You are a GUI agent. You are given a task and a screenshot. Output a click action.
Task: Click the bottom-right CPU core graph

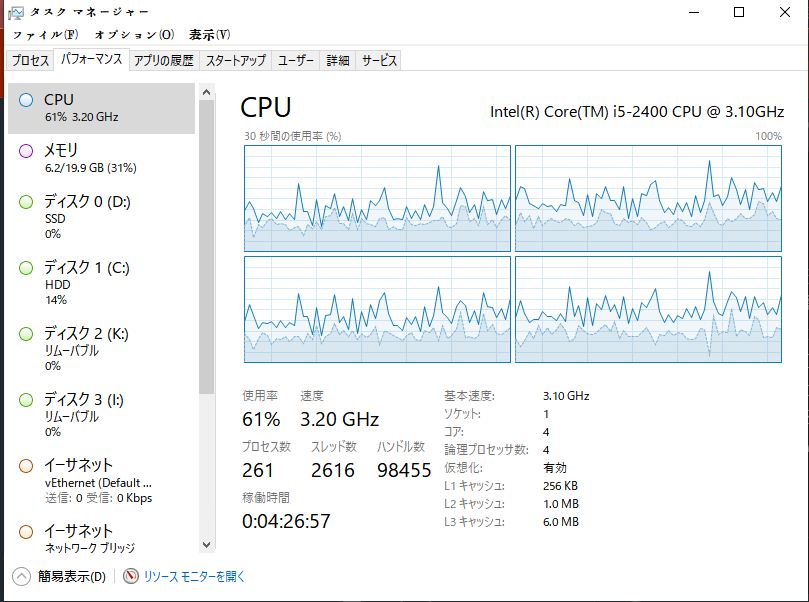coord(648,310)
